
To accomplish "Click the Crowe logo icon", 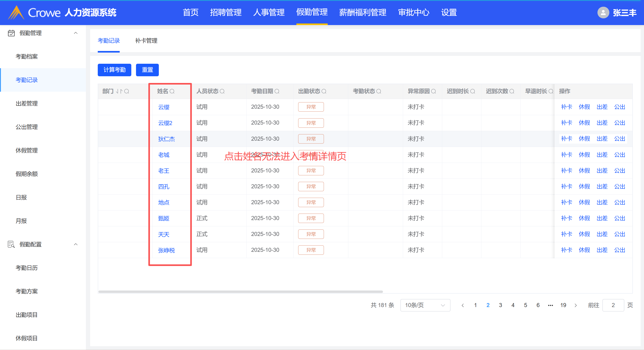I will pyautogui.click(x=16, y=13).
